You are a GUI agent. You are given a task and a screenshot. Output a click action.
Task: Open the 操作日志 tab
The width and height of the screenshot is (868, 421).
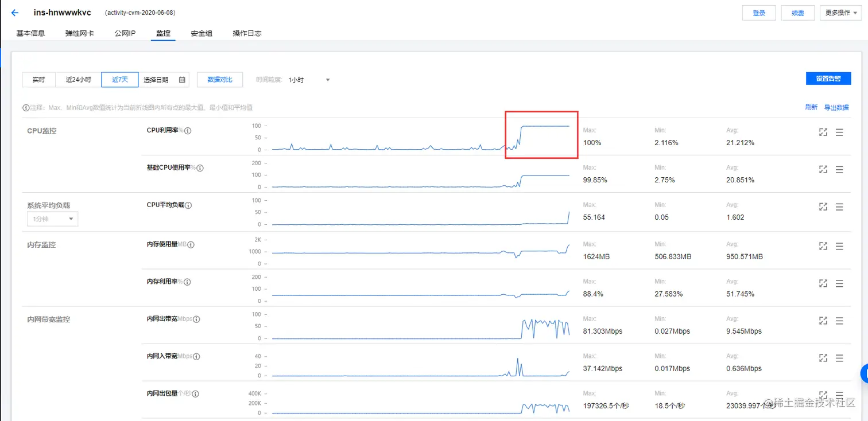coord(247,33)
